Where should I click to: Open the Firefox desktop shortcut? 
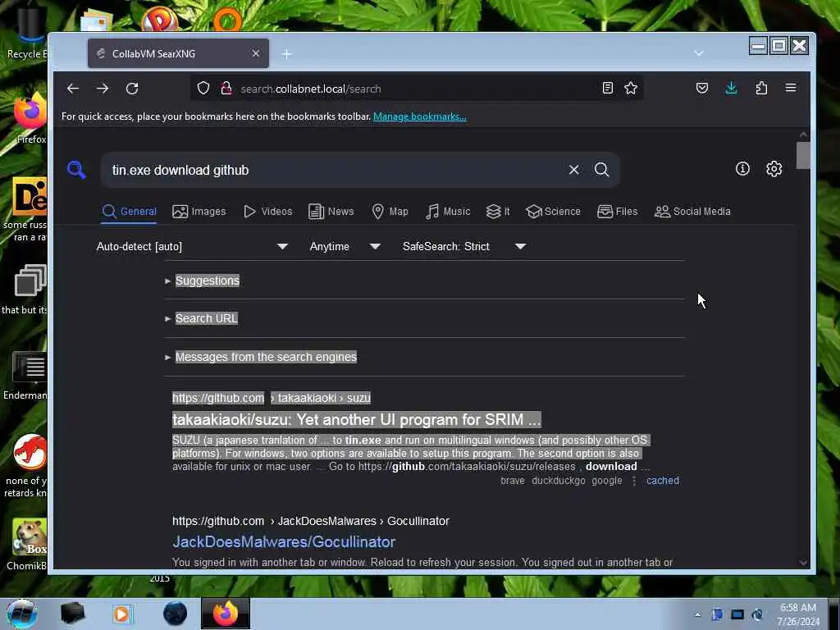(x=30, y=118)
